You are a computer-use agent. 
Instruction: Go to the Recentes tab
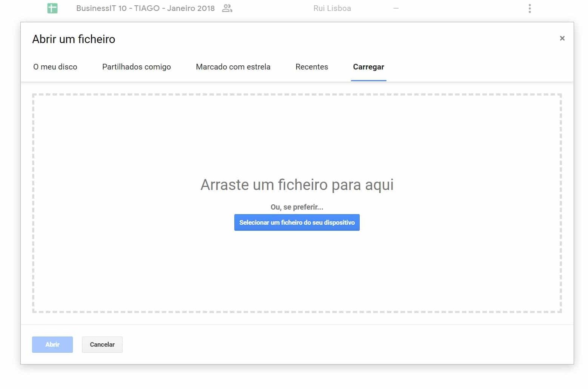pyautogui.click(x=312, y=67)
